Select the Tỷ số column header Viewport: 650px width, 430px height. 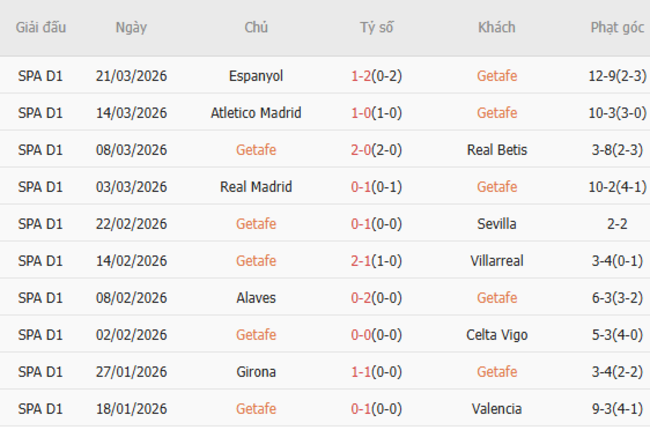pyautogui.click(x=377, y=27)
